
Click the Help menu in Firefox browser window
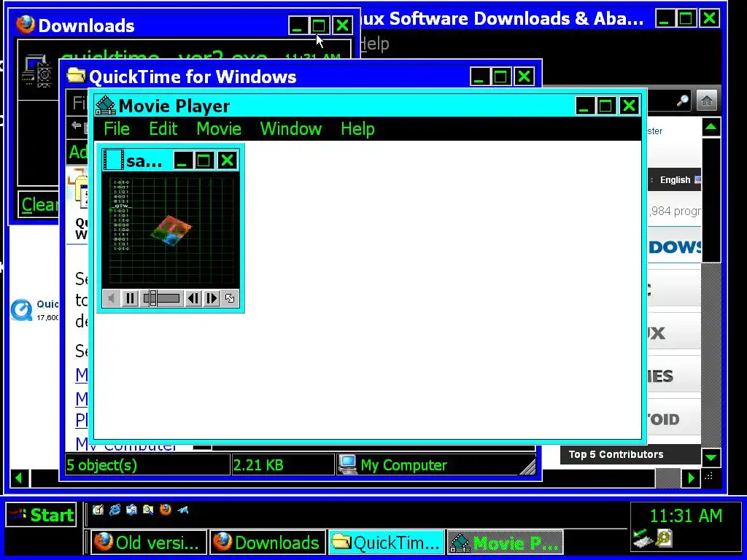coord(374,44)
